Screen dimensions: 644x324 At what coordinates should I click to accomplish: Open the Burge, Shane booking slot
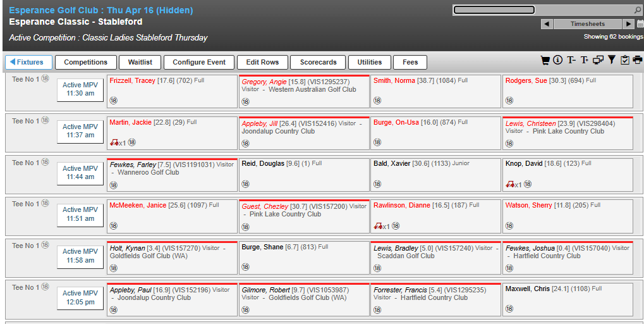tap(304, 257)
